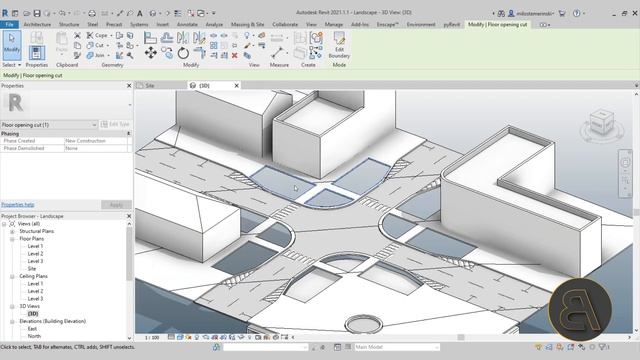Image resolution: width=640 pixels, height=360 pixels.
Task: Collapse the Floor Plans node
Action: point(12,239)
